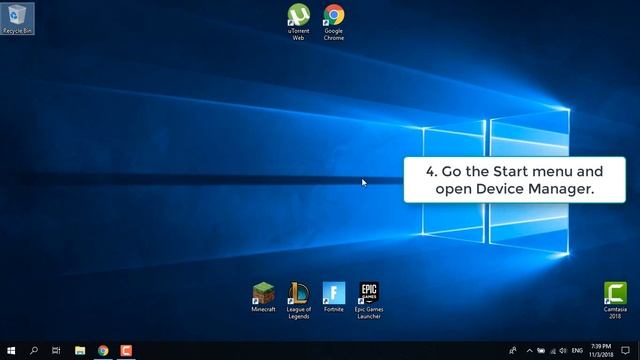Select the Epic Games Launcher shortcut

click(369, 300)
